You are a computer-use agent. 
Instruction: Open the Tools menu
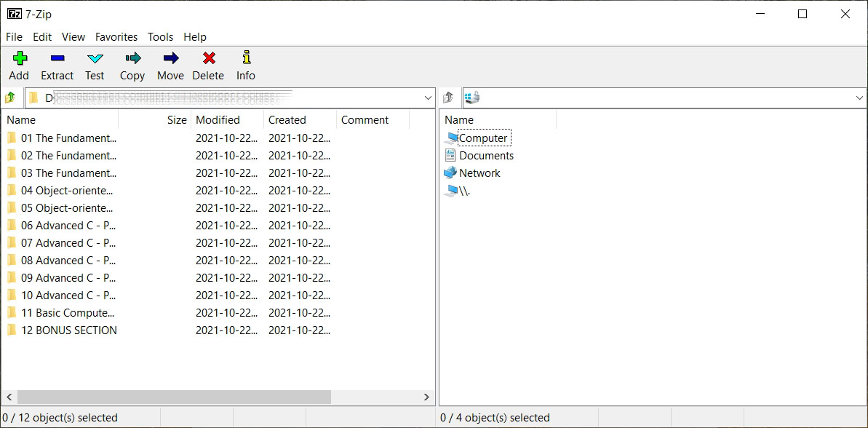click(160, 37)
